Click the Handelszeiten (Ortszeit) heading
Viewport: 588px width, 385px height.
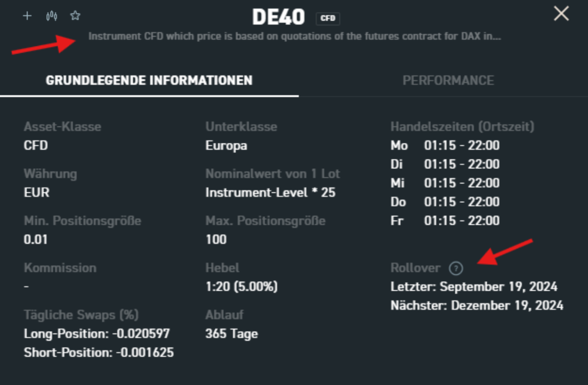coord(463,126)
